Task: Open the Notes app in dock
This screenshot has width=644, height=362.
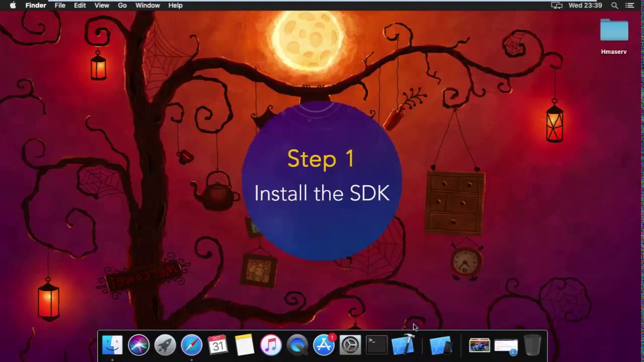Action: (x=245, y=345)
